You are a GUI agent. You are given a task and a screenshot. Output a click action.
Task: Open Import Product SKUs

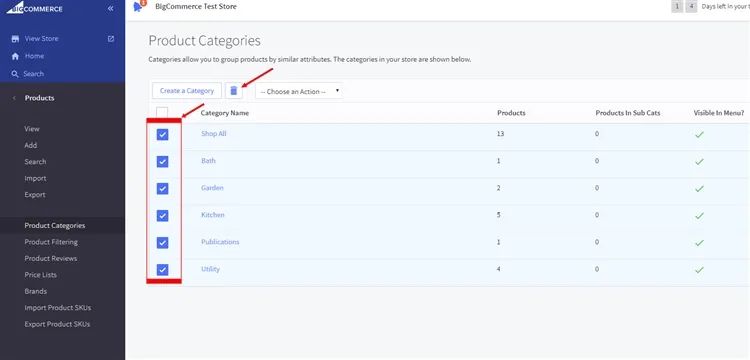click(58, 308)
